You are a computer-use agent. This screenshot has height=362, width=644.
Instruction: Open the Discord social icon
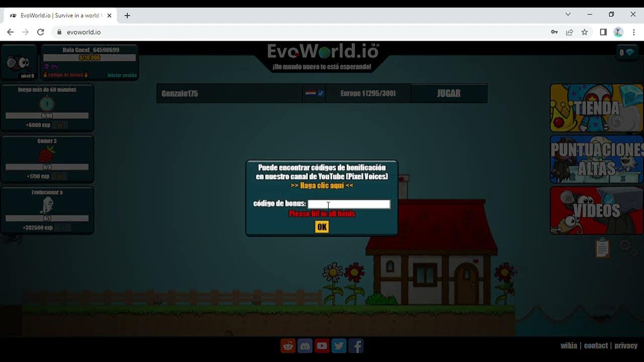305,345
